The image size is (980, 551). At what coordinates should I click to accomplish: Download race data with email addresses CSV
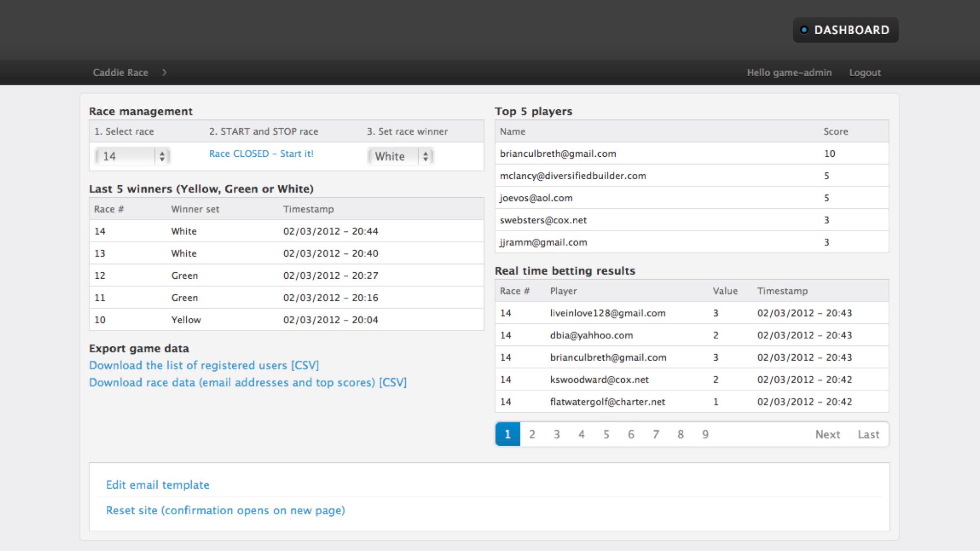[247, 383]
